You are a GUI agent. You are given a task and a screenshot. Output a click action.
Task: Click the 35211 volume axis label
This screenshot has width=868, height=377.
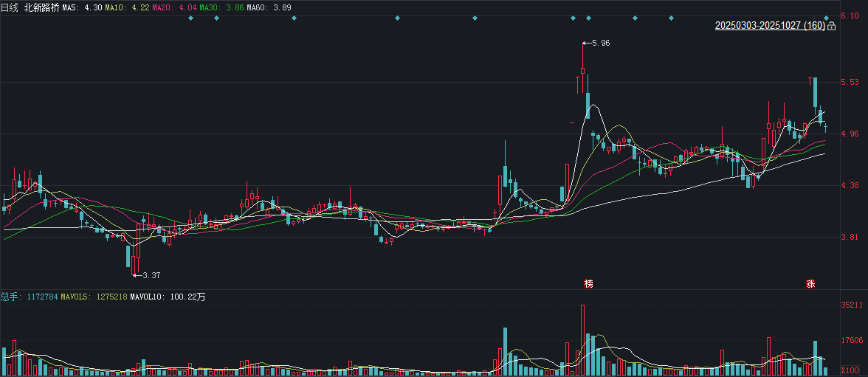852,305
